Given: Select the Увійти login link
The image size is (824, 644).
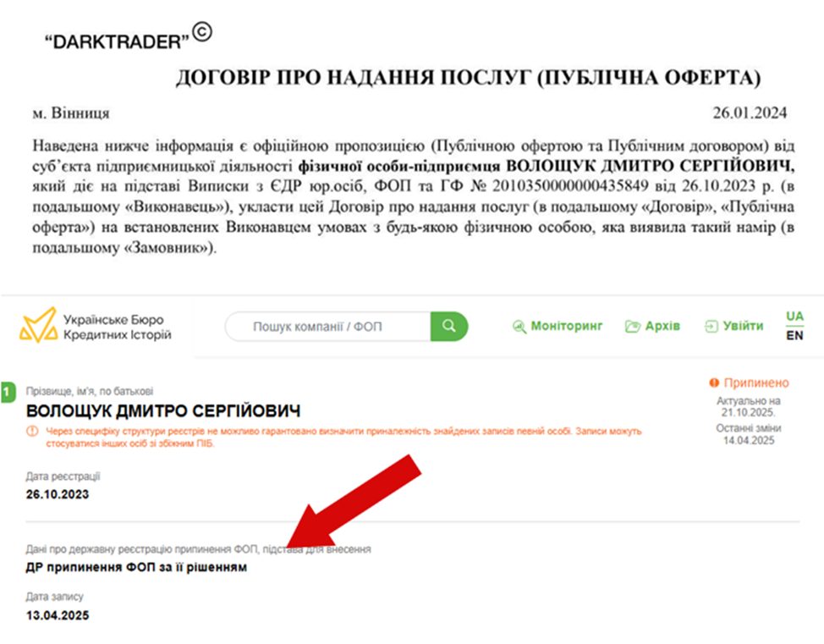Looking at the screenshot, I should point(743,326).
